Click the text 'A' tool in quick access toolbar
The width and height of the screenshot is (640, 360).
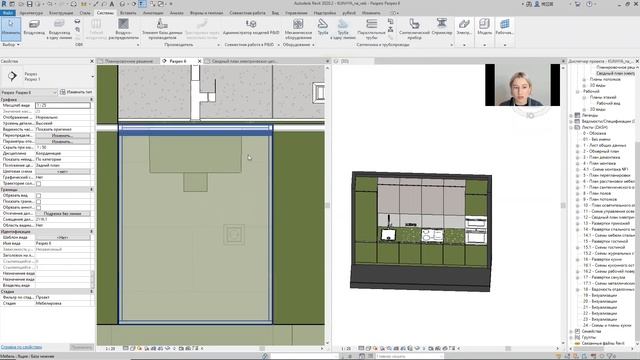(111, 4)
